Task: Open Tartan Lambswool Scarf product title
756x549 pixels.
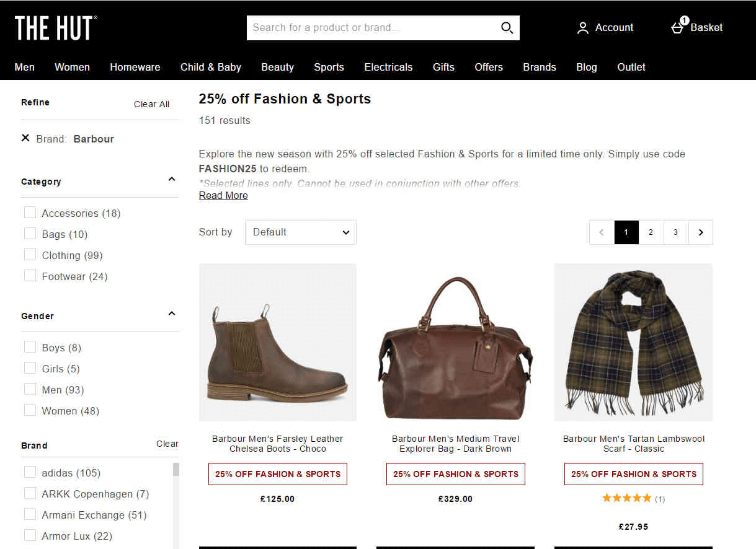Action: 634,444
